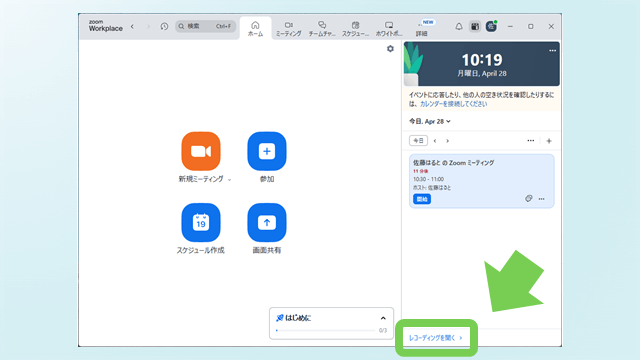The height and width of the screenshot is (360, 640).
Task: Copy the meeting invitation link icon
Action: pyautogui.click(x=529, y=199)
